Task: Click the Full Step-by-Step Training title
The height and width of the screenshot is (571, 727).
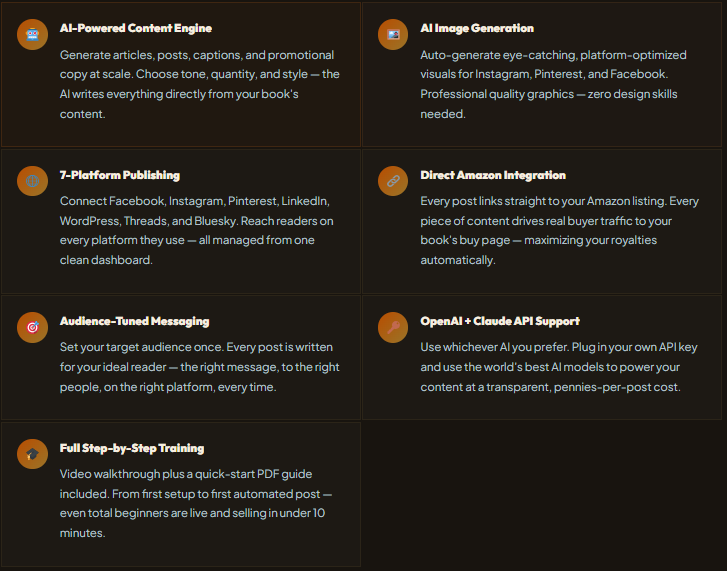Action: click(132, 448)
